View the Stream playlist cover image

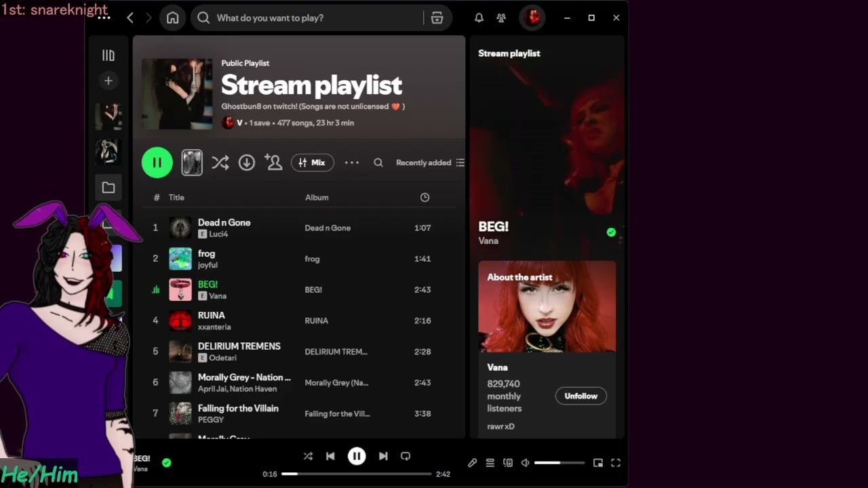(x=177, y=94)
